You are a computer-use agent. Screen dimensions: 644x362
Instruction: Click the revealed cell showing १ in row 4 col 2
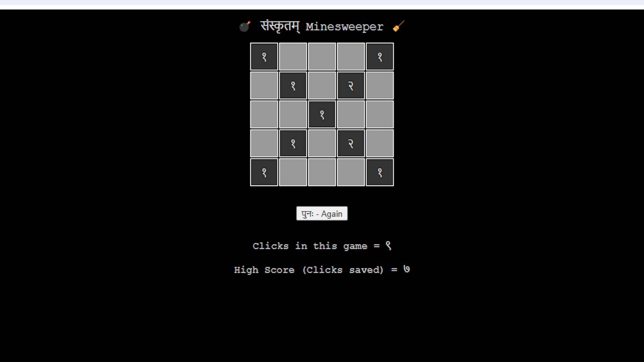pos(293,143)
